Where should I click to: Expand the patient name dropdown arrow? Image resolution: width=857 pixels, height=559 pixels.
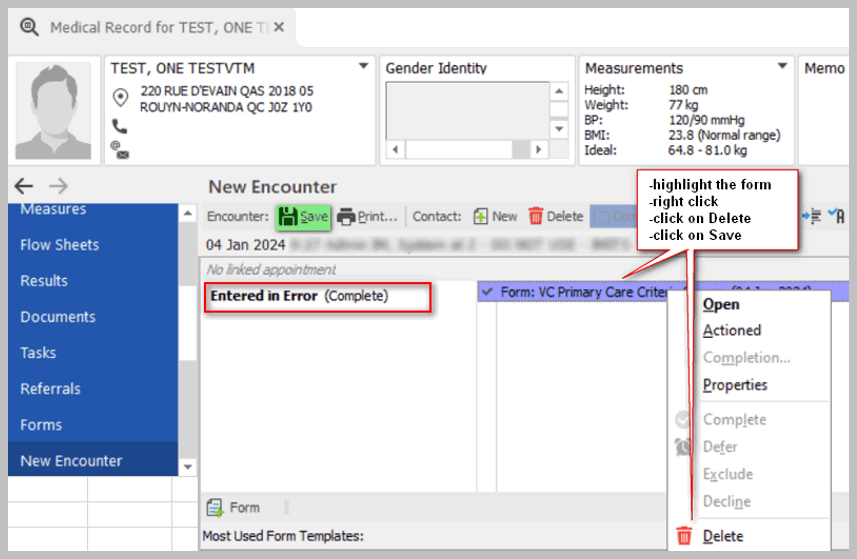click(363, 67)
